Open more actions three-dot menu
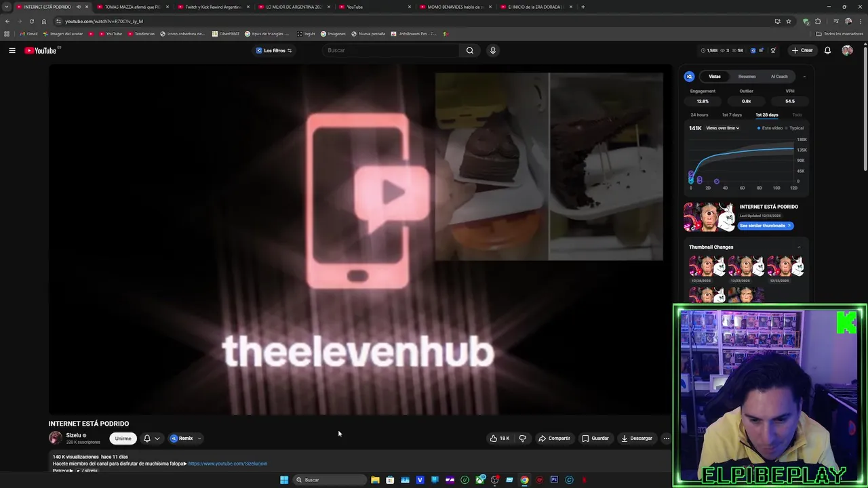The height and width of the screenshot is (488, 868). 666,439
